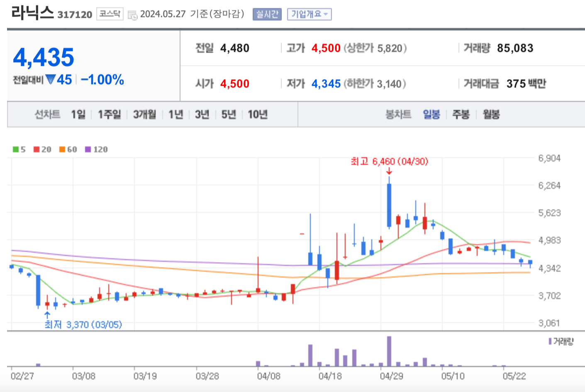Click the 02/27 date axis label
This screenshot has height=392, width=585.
coord(22,376)
